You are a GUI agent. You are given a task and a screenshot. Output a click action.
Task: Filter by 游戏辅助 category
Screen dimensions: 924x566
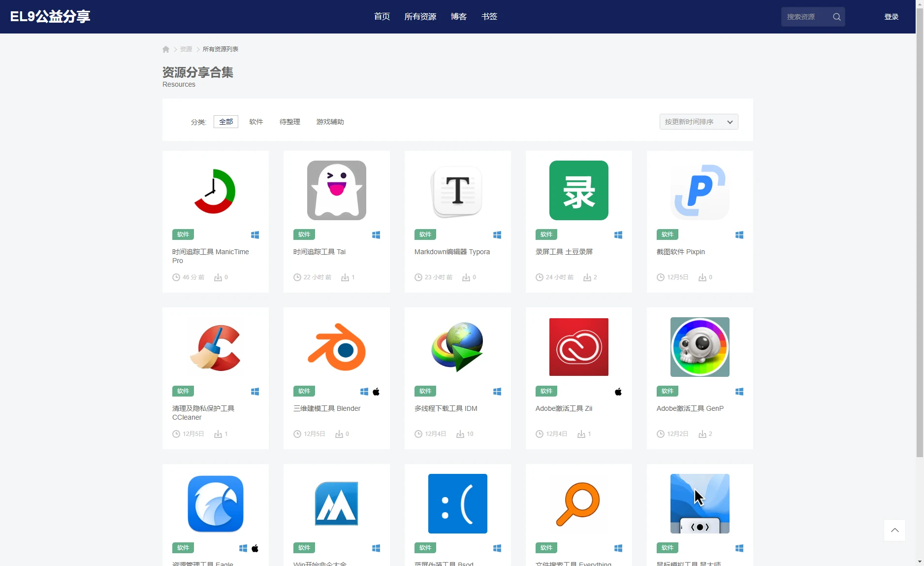pos(330,122)
